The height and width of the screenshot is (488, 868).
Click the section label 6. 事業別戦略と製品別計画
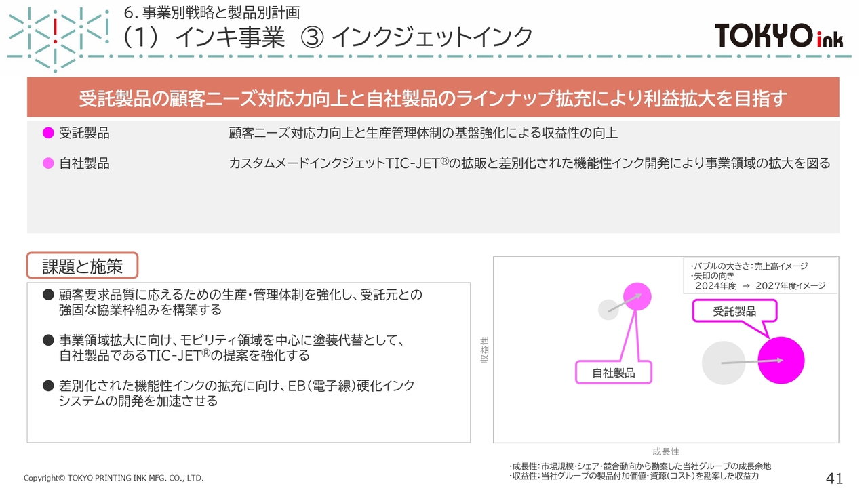pyautogui.click(x=212, y=12)
